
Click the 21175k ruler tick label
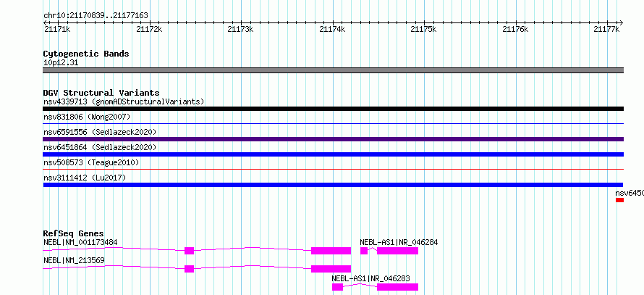click(x=424, y=29)
